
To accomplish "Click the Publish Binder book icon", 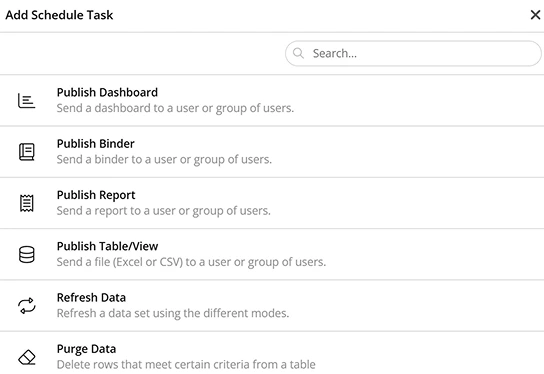I will click(26, 152).
